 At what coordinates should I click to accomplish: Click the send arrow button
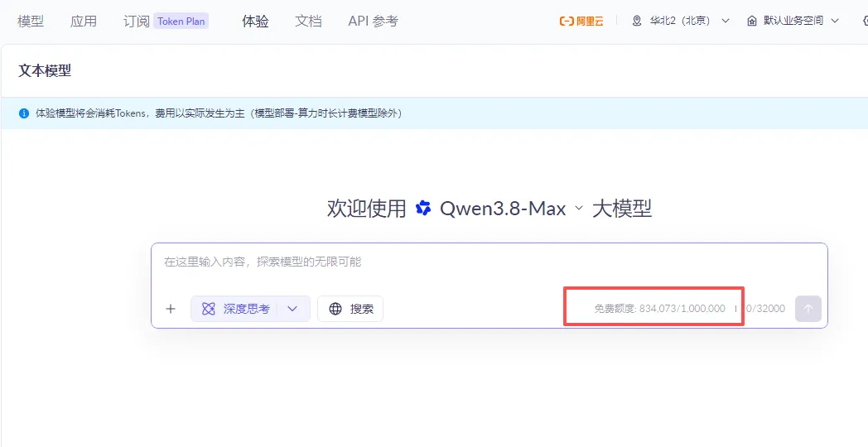pos(808,309)
